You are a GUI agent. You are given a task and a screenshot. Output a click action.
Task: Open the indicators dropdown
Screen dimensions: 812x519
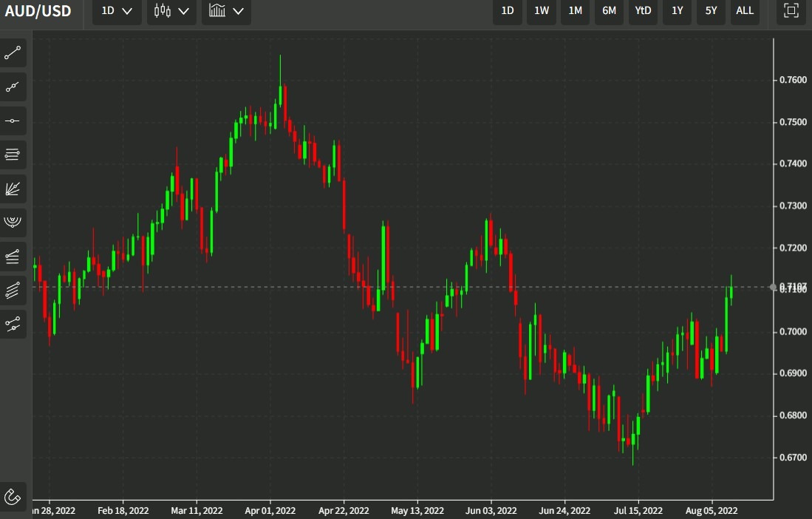pyautogui.click(x=226, y=11)
